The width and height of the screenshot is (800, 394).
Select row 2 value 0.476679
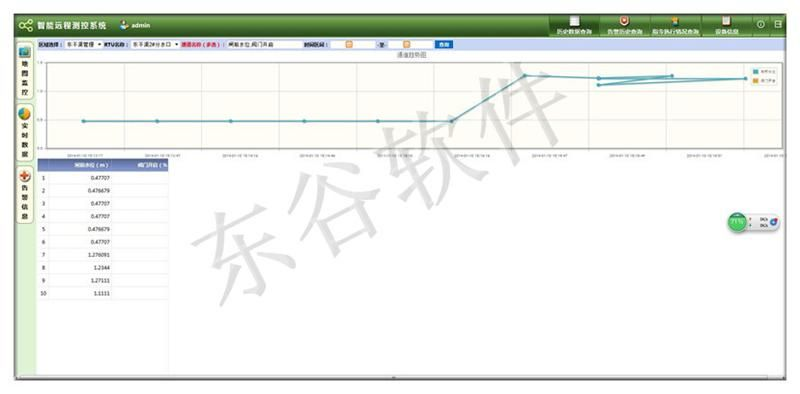point(98,190)
